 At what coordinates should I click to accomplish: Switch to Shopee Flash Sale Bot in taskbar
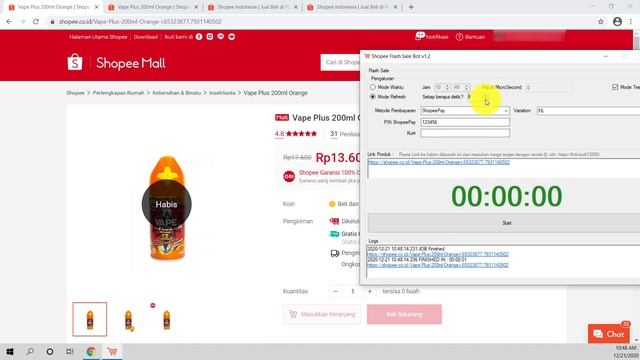(x=112, y=351)
